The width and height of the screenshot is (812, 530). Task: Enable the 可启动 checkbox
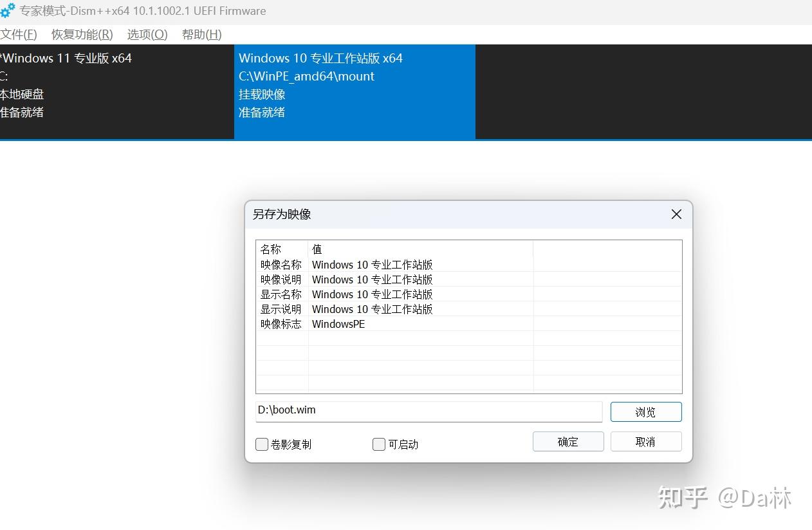point(379,444)
